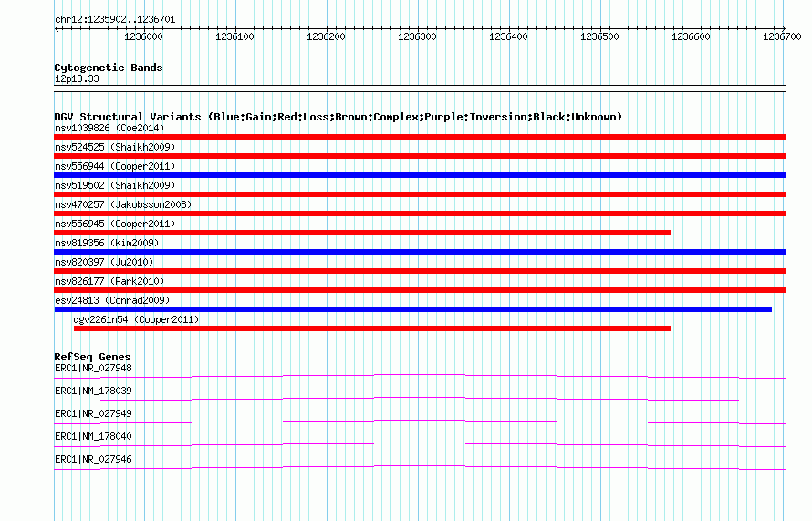Click ruler position 1236200
The height and width of the screenshot is (521, 812).
[x=326, y=36]
